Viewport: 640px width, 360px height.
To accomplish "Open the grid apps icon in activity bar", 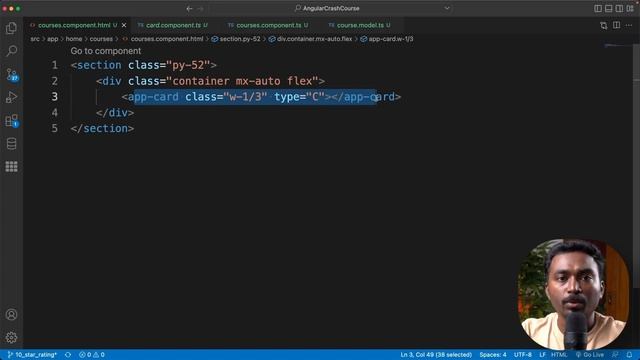I will point(11,167).
